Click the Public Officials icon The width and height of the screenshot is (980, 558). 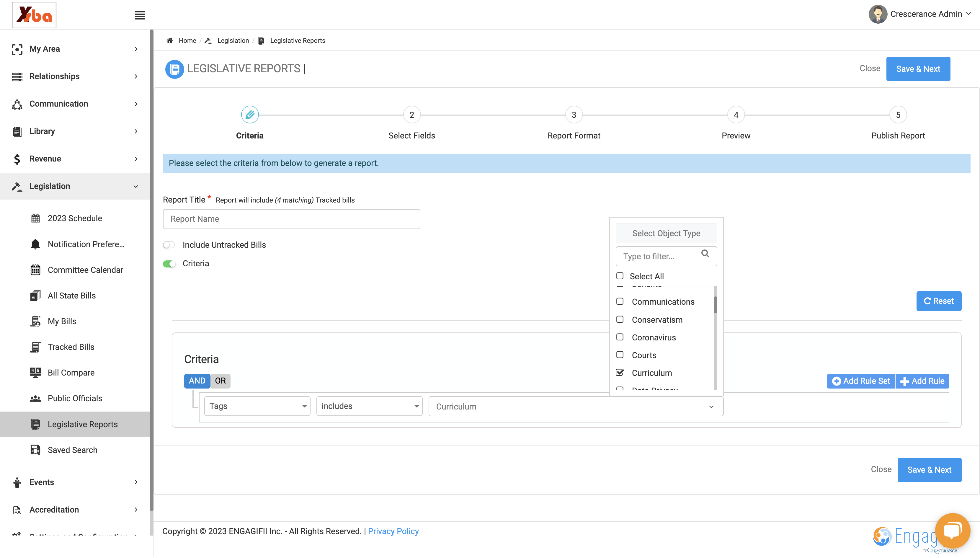(35, 398)
